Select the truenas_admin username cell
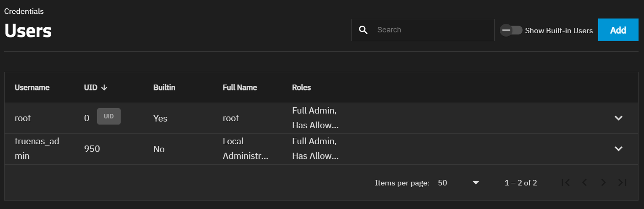Image resolution: width=644 pixels, height=209 pixels. pos(37,149)
